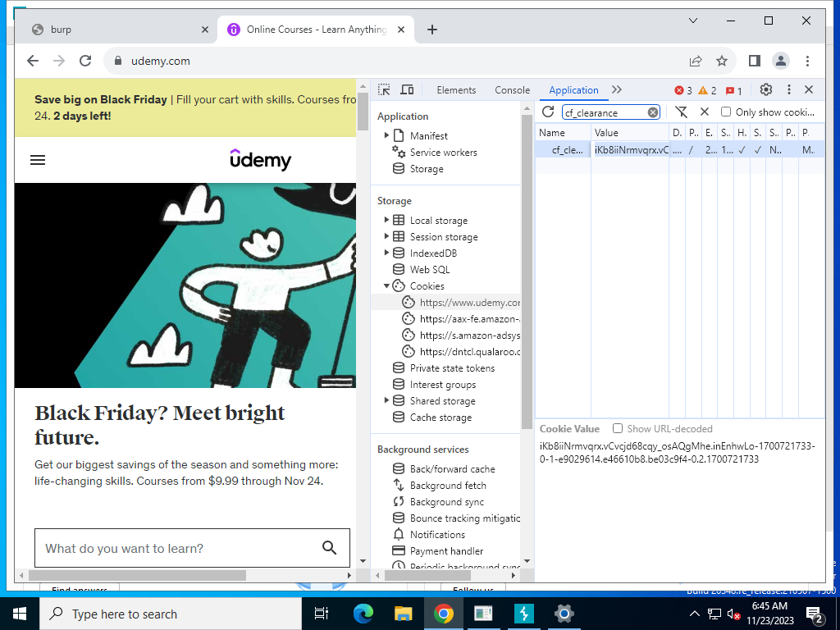
Task: Open the Chrome profile avatar
Action: coord(781,61)
